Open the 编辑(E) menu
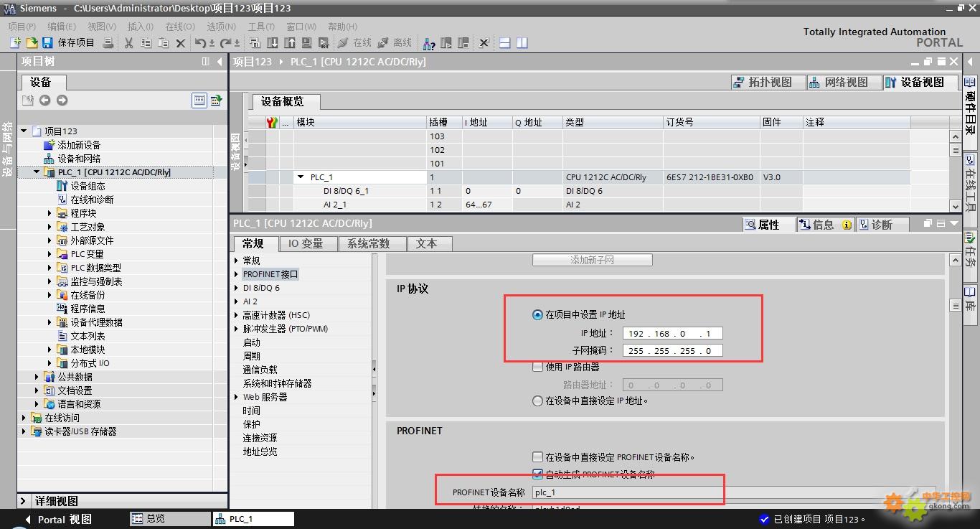The height and width of the screenshot is (529, 980). 61,26
